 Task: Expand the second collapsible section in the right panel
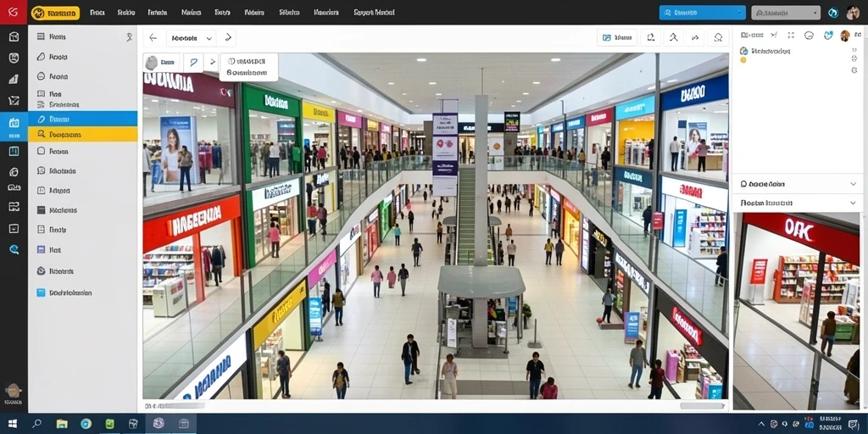pyautogui.click(x=797, y=203)
